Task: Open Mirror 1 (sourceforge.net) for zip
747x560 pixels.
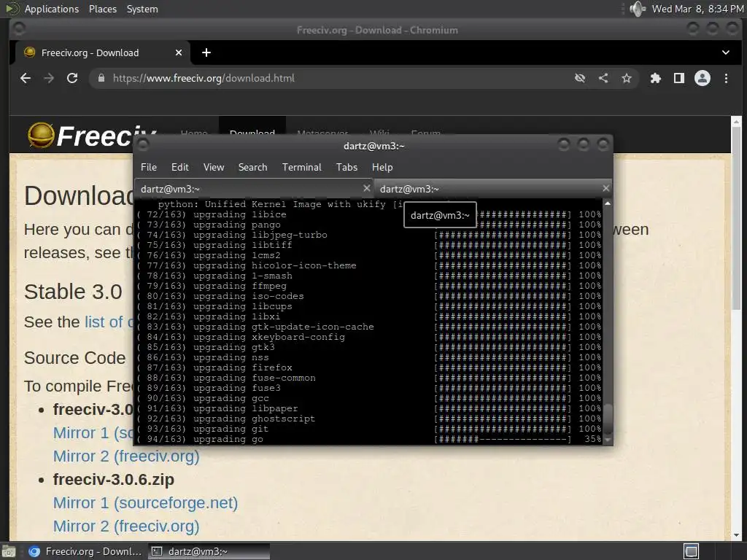Action: coord(145,503)
